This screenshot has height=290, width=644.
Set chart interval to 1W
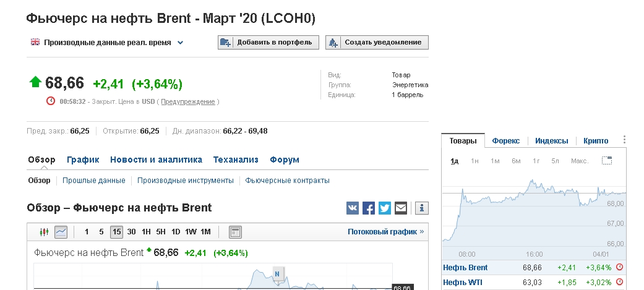[191, 232]
